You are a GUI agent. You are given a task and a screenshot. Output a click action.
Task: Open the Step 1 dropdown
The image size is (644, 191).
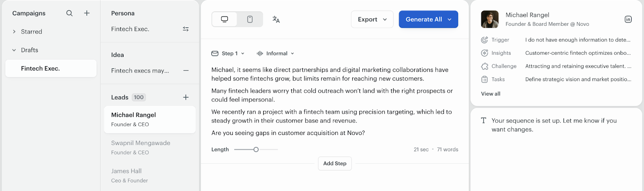(228, 53)
